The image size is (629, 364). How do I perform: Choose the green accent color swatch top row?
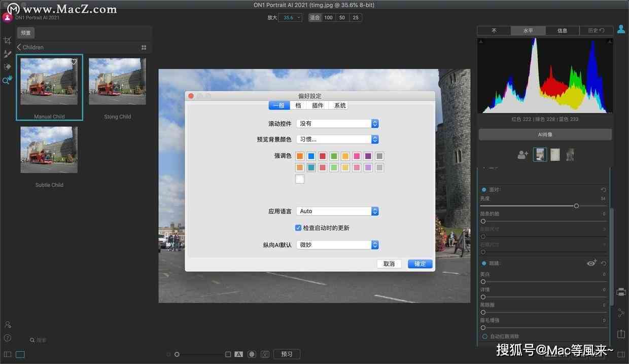[334, 156]
